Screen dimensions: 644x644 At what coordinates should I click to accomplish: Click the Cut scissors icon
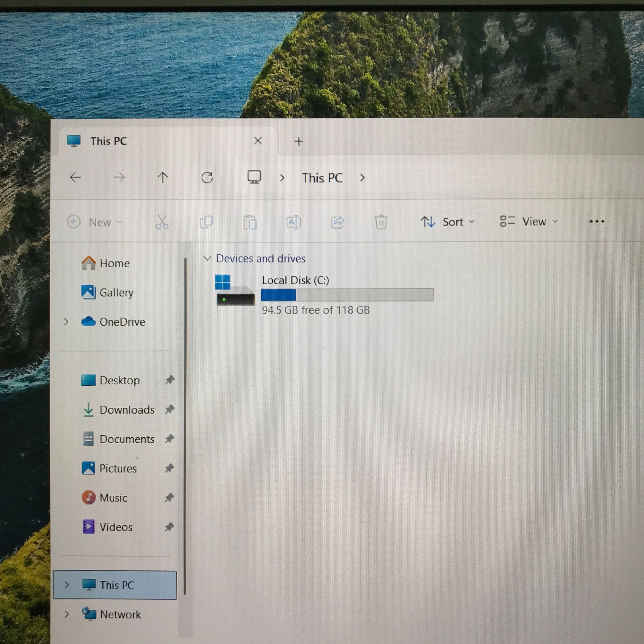point(162,222)
